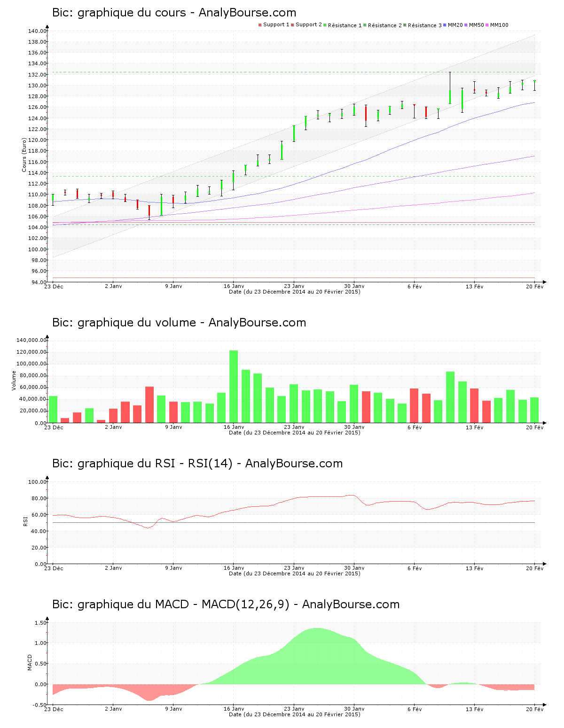Click the 'Volume' vertical axis label

(14, 380)
